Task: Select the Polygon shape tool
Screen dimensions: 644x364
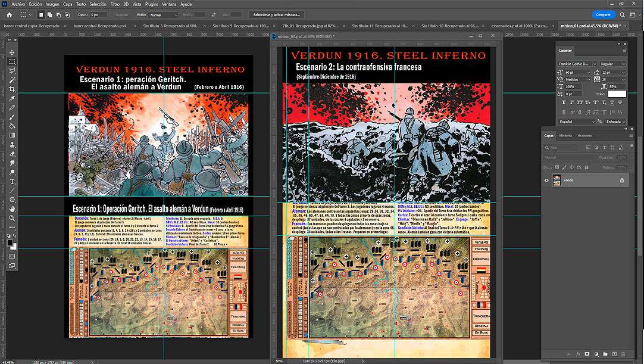Action: click(x=12, y=200)
